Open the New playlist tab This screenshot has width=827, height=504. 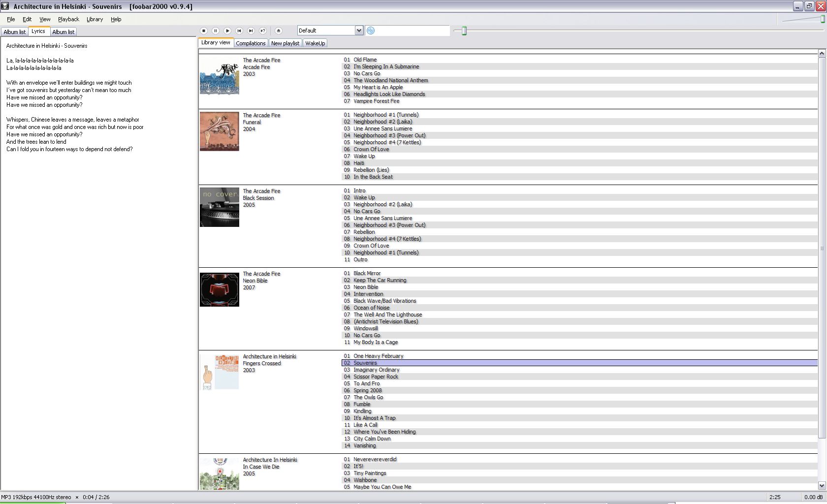pos(285,43)
